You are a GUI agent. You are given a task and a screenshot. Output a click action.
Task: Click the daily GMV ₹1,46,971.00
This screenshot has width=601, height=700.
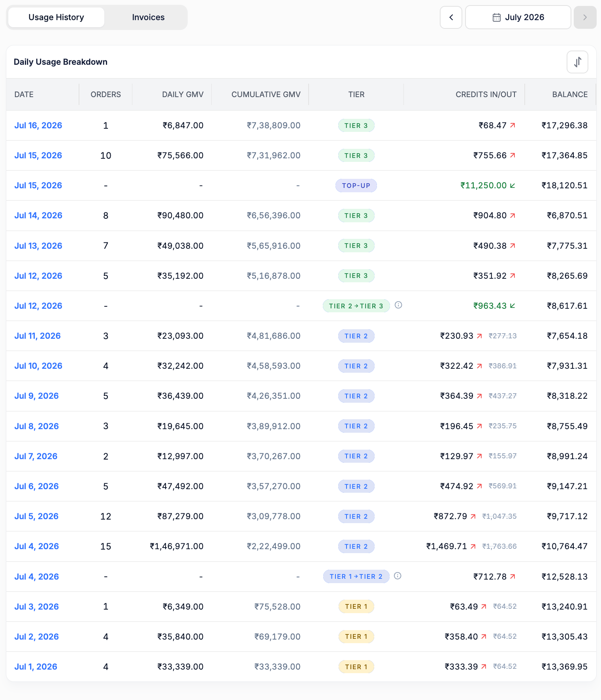click(177, 546)
